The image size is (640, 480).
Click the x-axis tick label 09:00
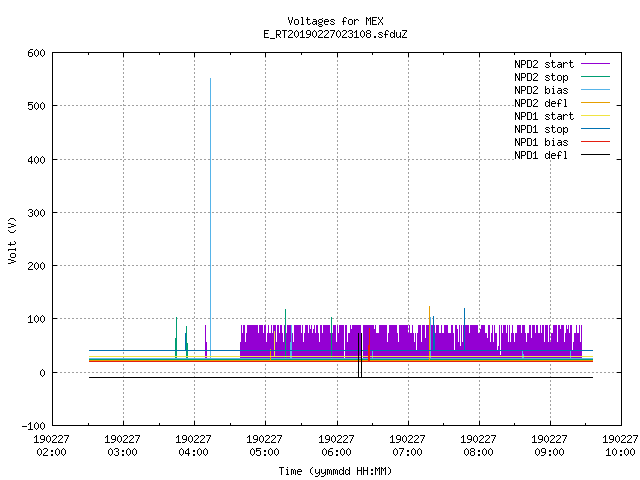(x=549, y=452)
